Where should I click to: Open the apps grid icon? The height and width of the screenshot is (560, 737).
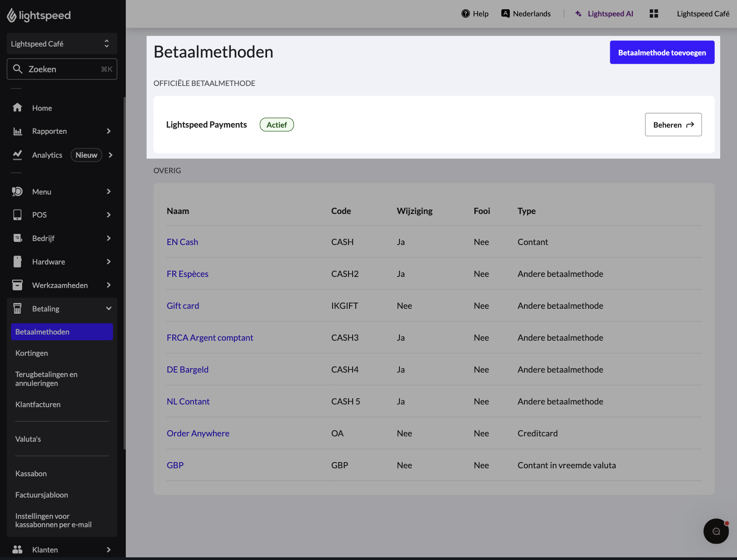[x=654, y=14]
